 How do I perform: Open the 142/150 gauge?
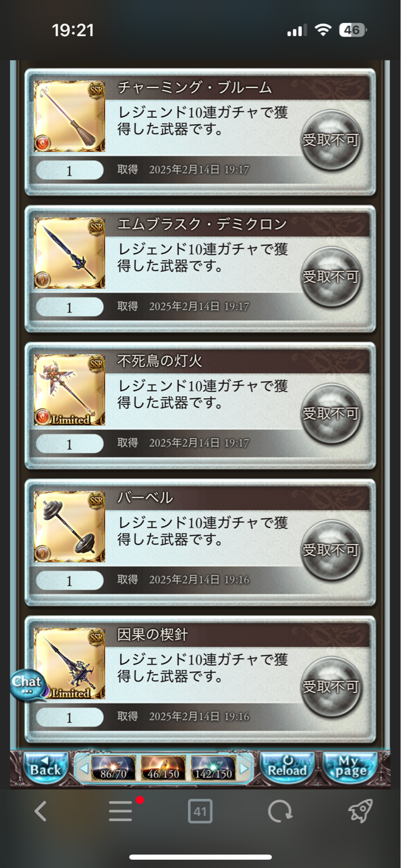[x=213, y=768]
